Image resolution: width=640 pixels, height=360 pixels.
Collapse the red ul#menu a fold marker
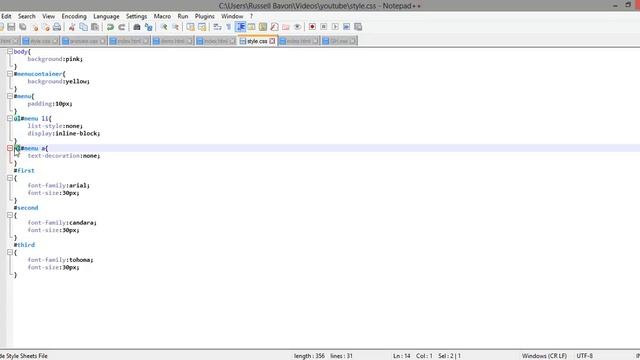(x=10, y=148)
